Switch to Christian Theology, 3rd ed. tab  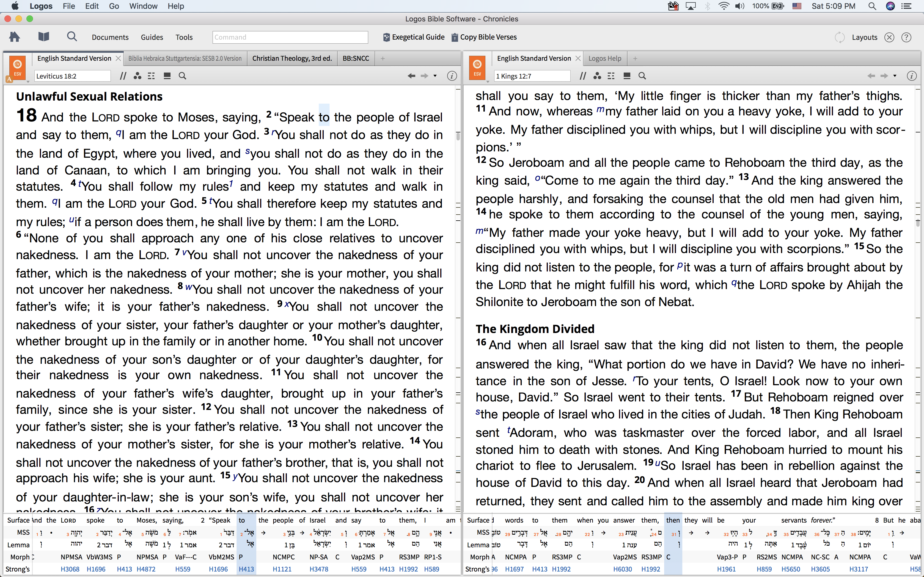292,58
